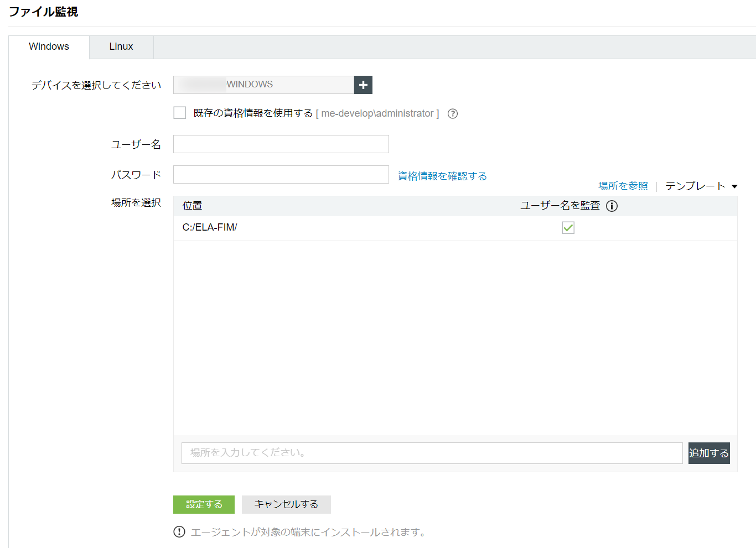Untick audit username checkbox for C:/ELA-FIM/
The image size is (756, 548).
click(x=568, y=228)
